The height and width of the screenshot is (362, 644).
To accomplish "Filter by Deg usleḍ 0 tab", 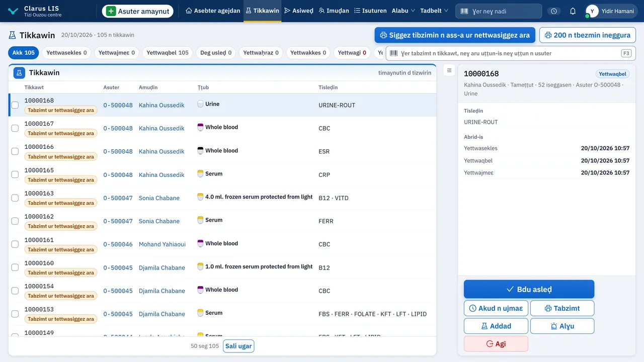I will click(x=216, y=53).
